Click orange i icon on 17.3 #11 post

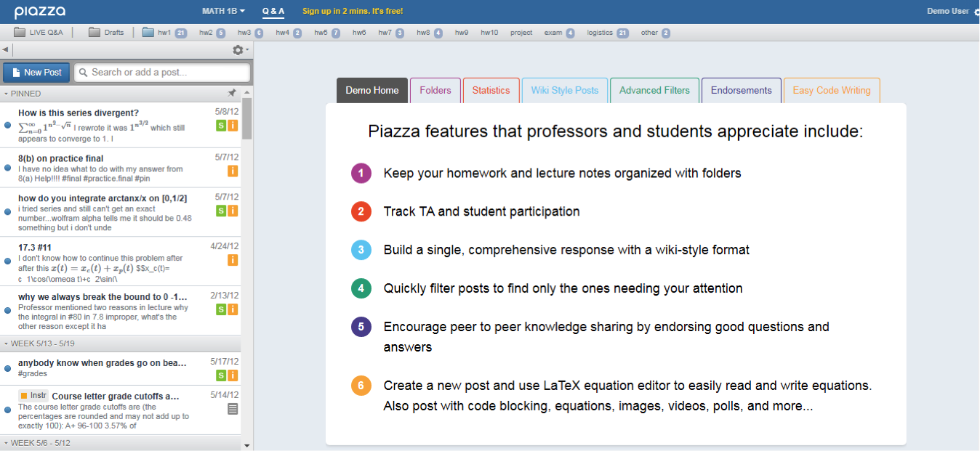pos(233,260)
